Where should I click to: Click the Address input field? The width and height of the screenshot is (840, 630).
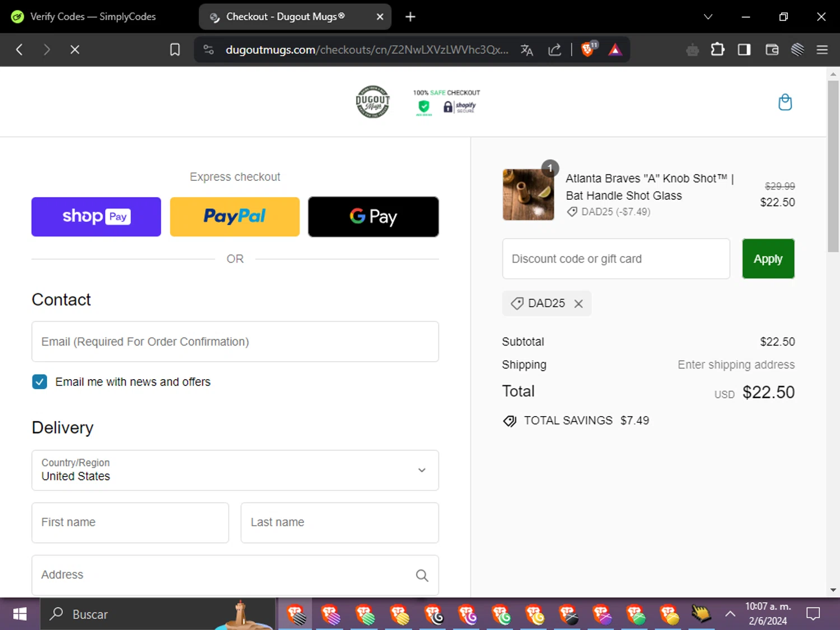tap(235, 575)
